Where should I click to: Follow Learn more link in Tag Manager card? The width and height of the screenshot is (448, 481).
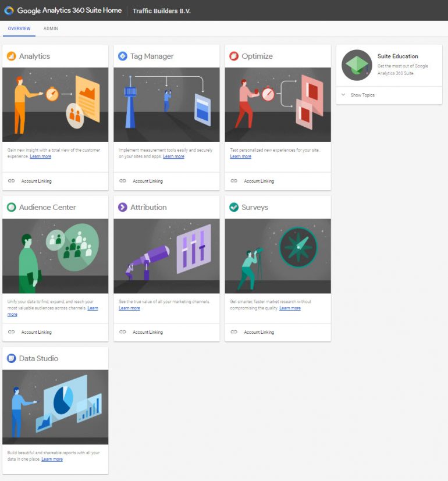[174, 156]
